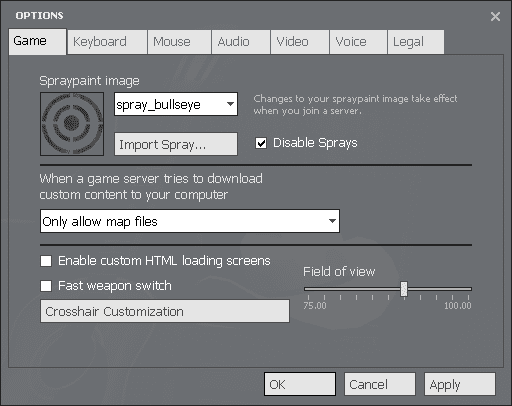
Task: Select the 'Only allow map files' combo box
Action: pos(190,221)
